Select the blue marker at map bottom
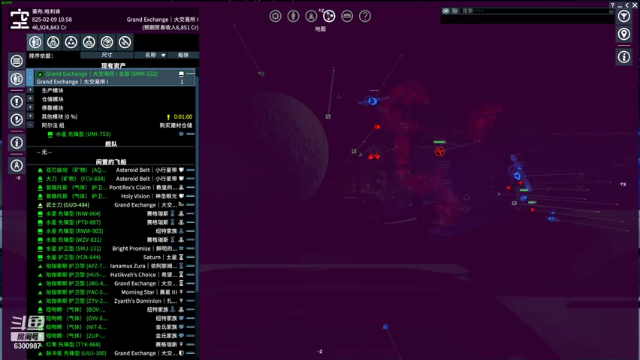This screenshot has width=640, height=360. pyautogui.click(x=385, y=327)
